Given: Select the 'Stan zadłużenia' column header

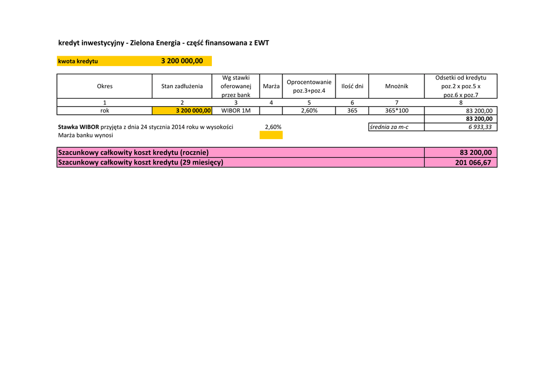Looking at the screenshot, I should (182, 86).
